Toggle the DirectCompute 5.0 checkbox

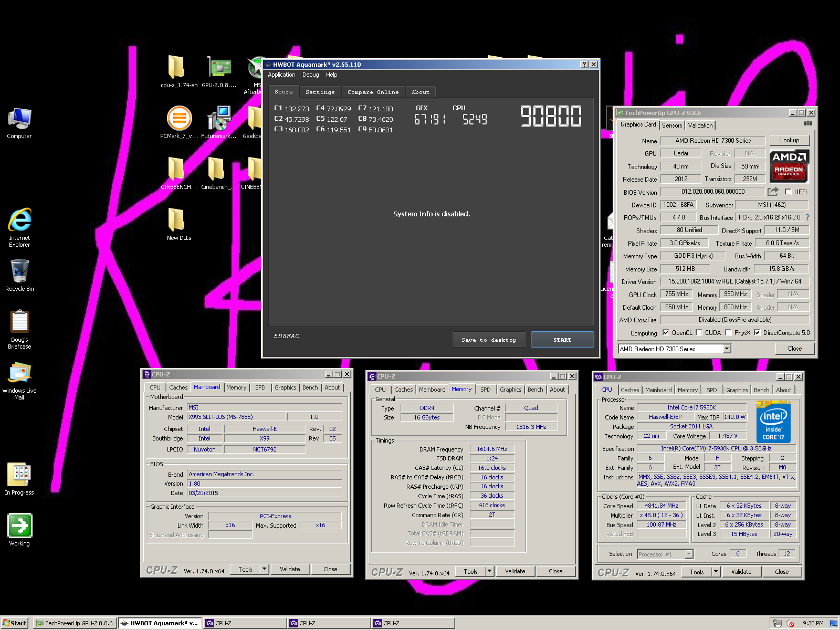pyautogui.click(x=757, y=333)
